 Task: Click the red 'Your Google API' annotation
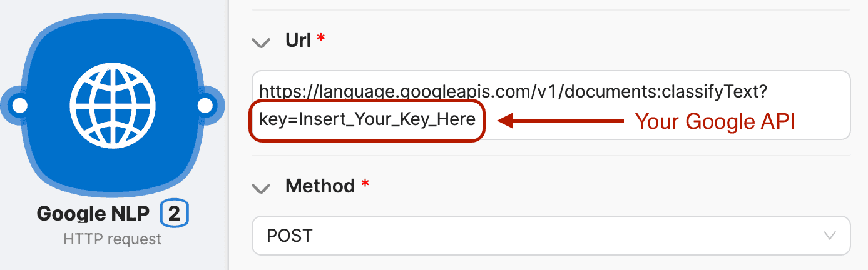(715, 121)
